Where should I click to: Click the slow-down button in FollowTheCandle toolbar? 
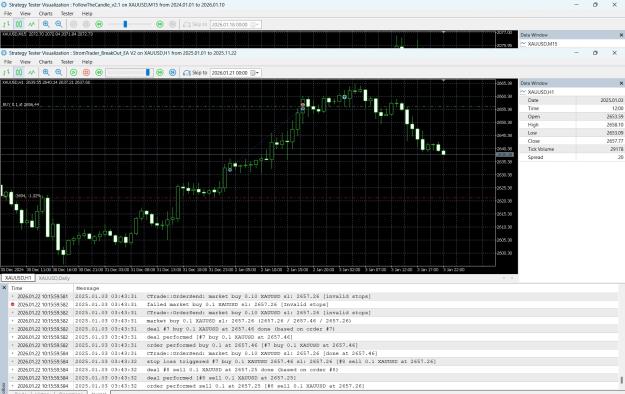click(99, 24)
